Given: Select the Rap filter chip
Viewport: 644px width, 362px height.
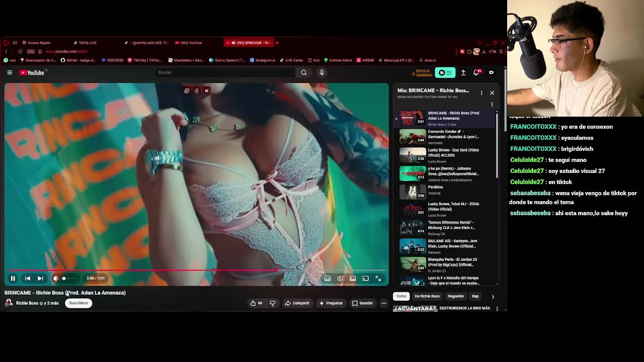Looking at the screenshot, I should point(475,296).
